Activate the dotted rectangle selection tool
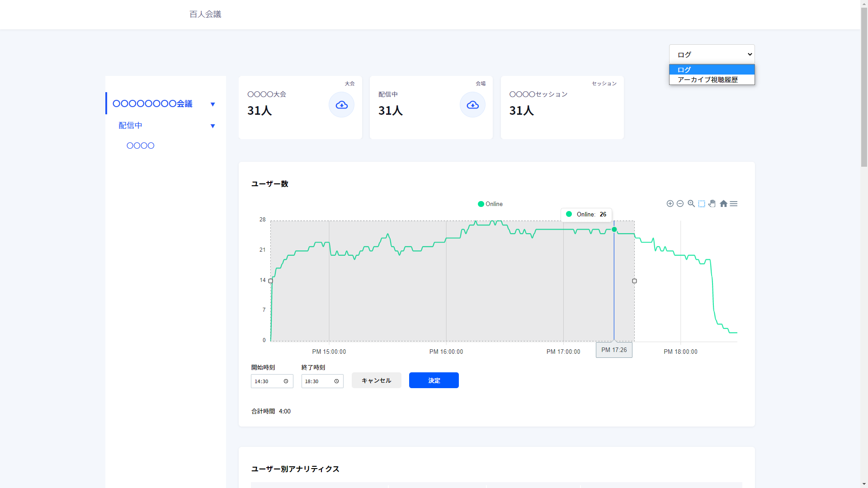The height and width of the screenshot is (488, 868). click(702, 204)
